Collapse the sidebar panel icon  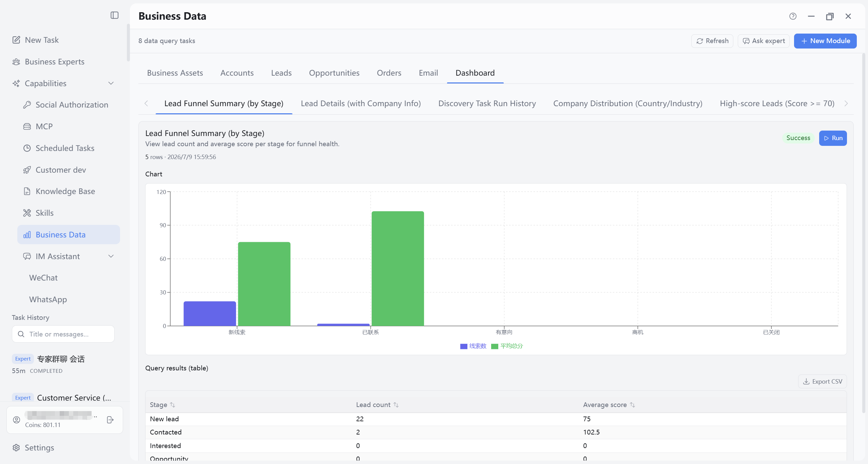pyautogui.click(x=115, y=15)
